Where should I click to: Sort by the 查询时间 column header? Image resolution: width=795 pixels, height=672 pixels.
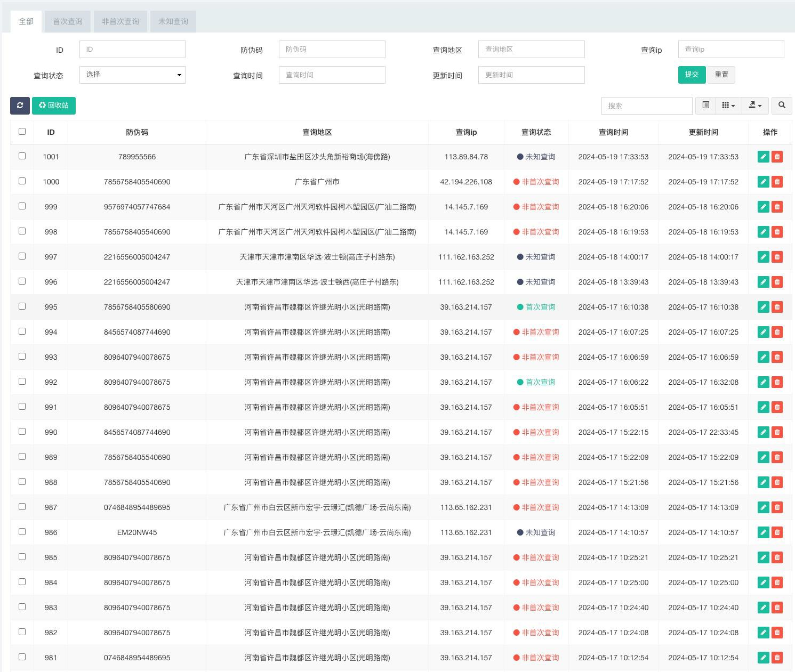point(613,132)
